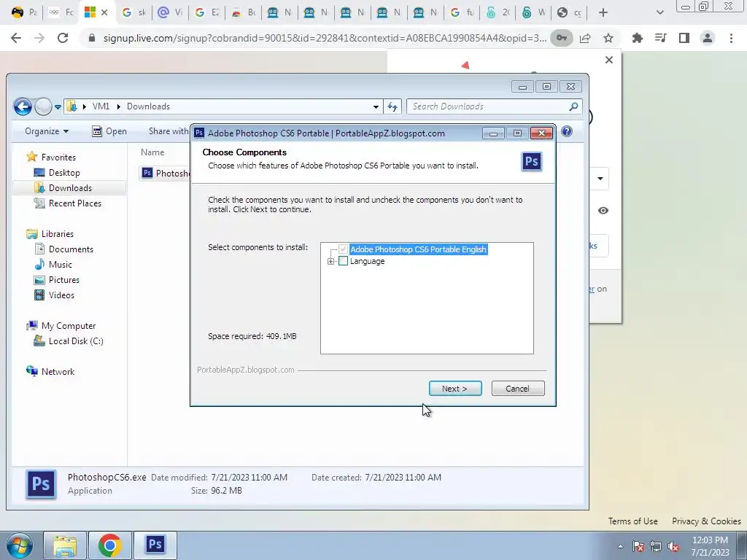Screen dimensions: 747x560
Task: Go back in Chrome browser
Action: click(16, 38)
